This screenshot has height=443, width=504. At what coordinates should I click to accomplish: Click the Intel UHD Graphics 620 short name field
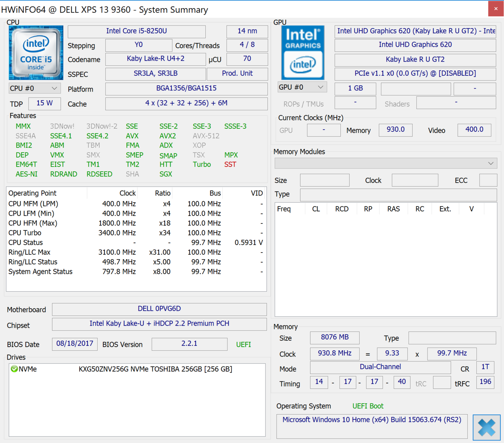tap(415, 45)
